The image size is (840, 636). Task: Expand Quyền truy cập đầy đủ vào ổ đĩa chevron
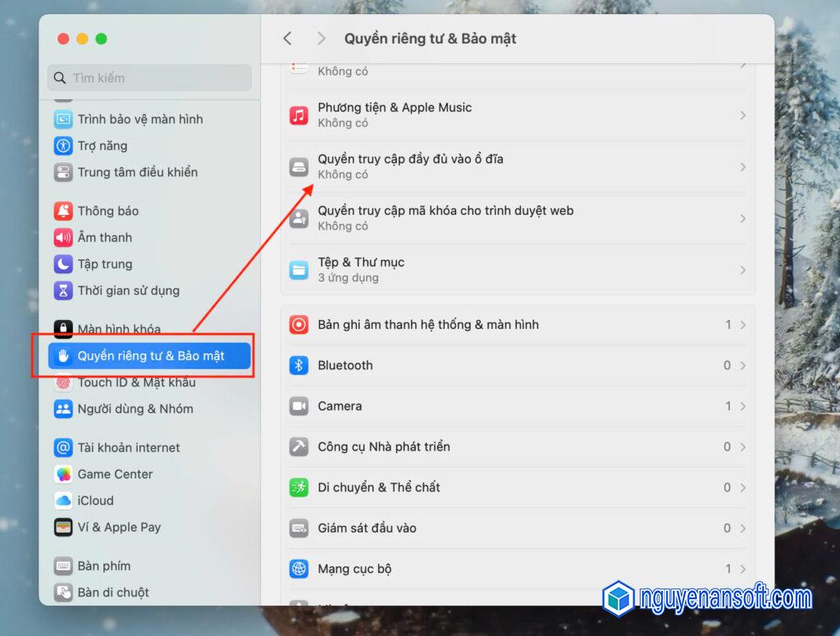click(x=742, y=167)
